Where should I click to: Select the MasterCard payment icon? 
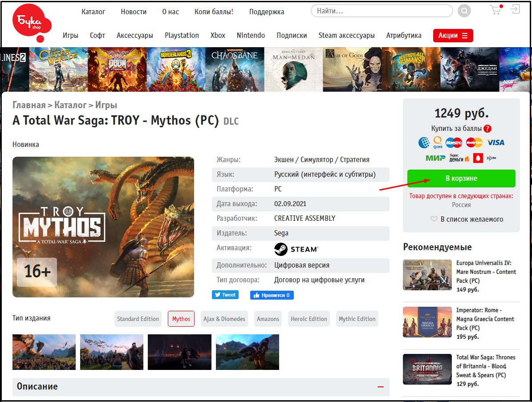tap(474, 142)
